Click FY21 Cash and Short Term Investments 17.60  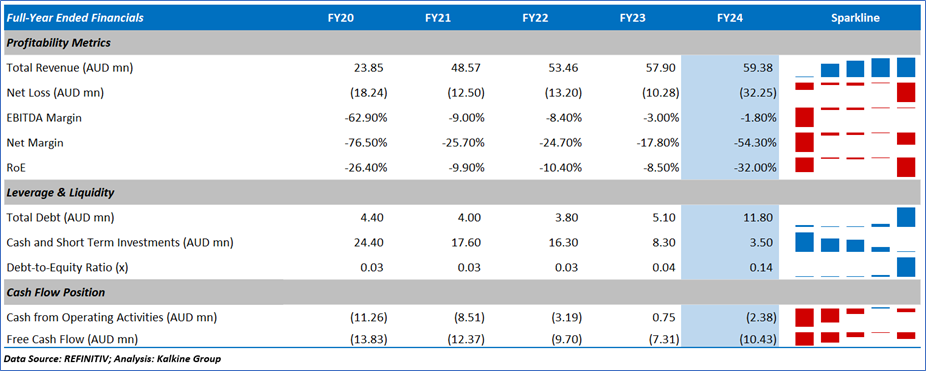click(x=470, y=242)
